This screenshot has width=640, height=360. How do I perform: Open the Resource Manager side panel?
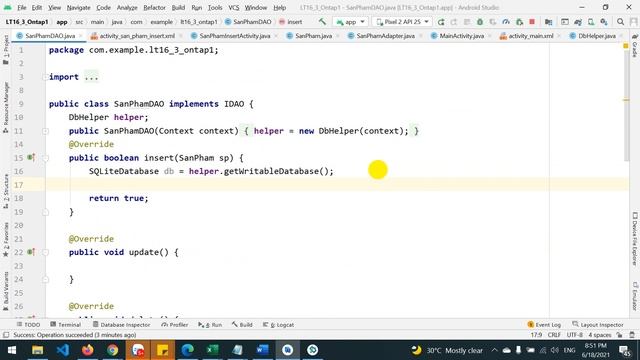6,107
